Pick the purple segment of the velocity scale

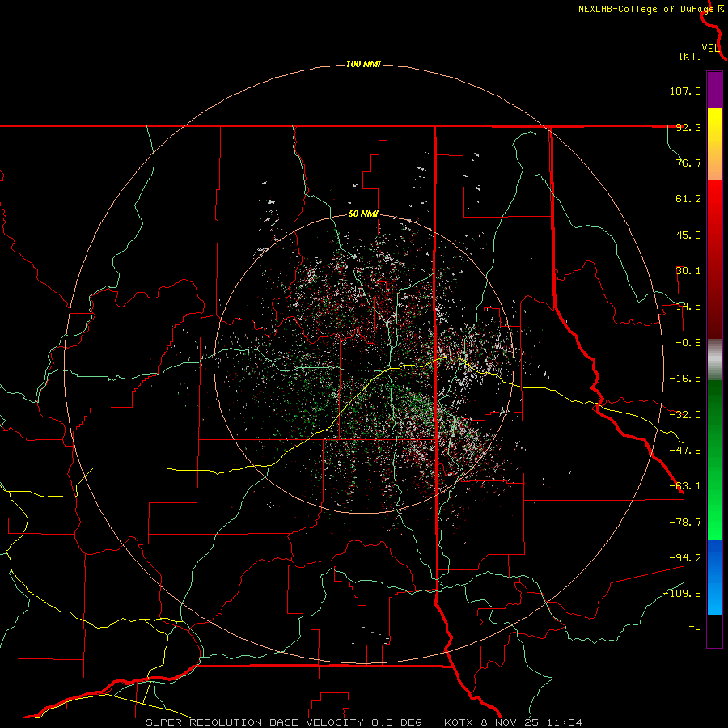714,90
